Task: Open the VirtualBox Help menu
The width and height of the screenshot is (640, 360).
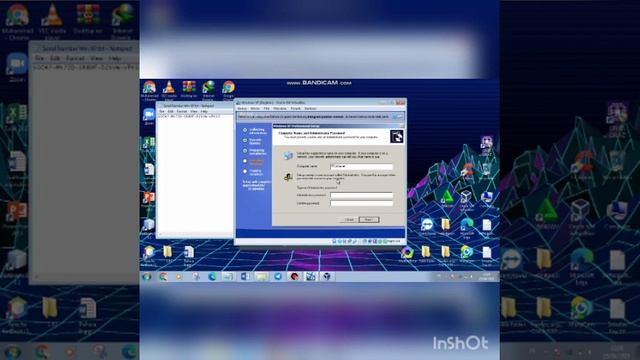Action: [310, 109]
